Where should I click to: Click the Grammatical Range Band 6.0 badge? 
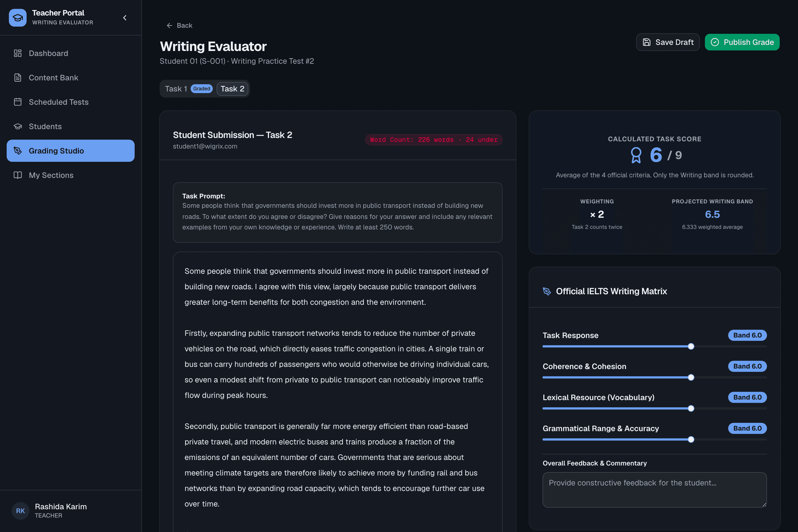click(747, 428)
